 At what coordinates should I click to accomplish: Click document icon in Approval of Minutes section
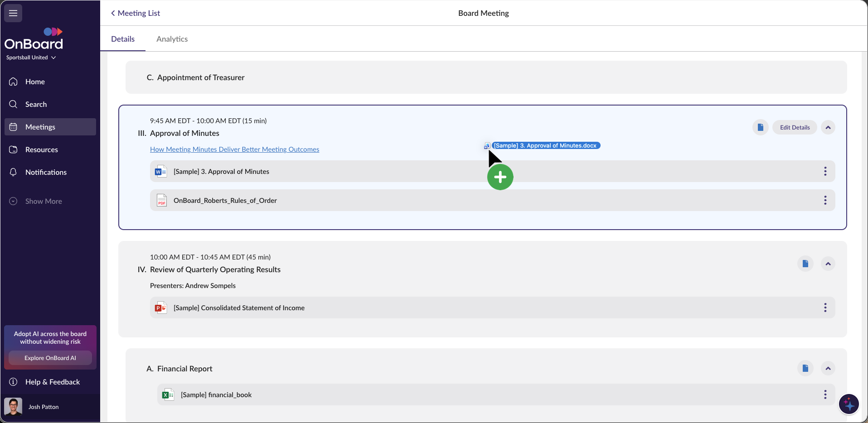[760, 127]
